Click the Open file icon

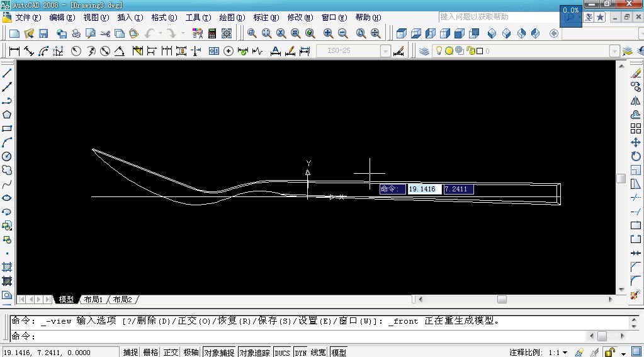coord(29,34)
